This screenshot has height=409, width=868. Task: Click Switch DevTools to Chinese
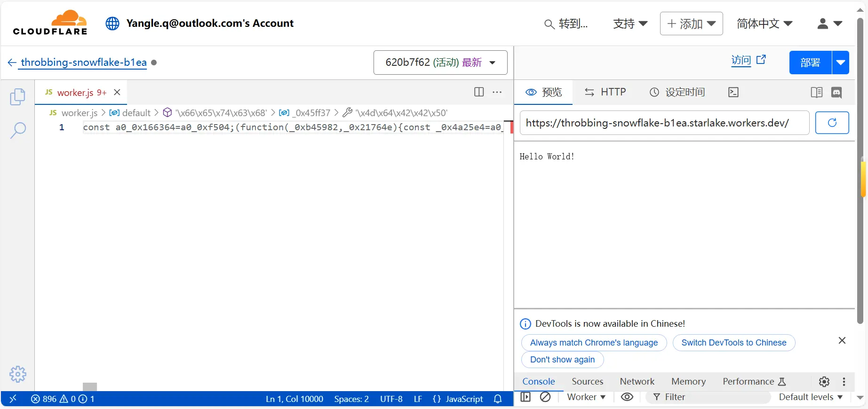[733, 343]
